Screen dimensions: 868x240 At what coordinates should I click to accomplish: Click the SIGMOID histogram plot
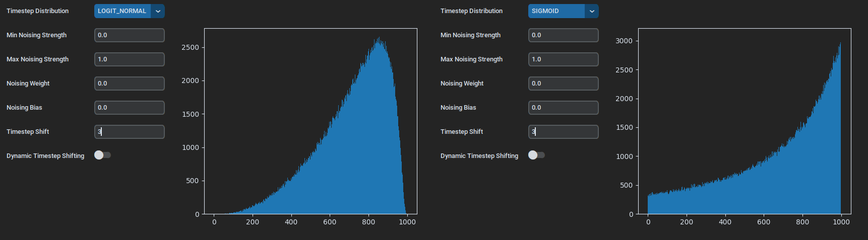745,121
